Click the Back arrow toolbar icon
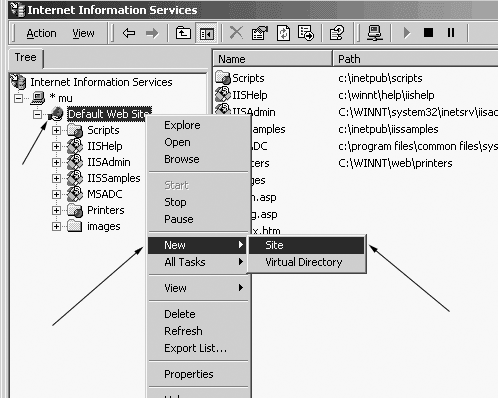 129,33
